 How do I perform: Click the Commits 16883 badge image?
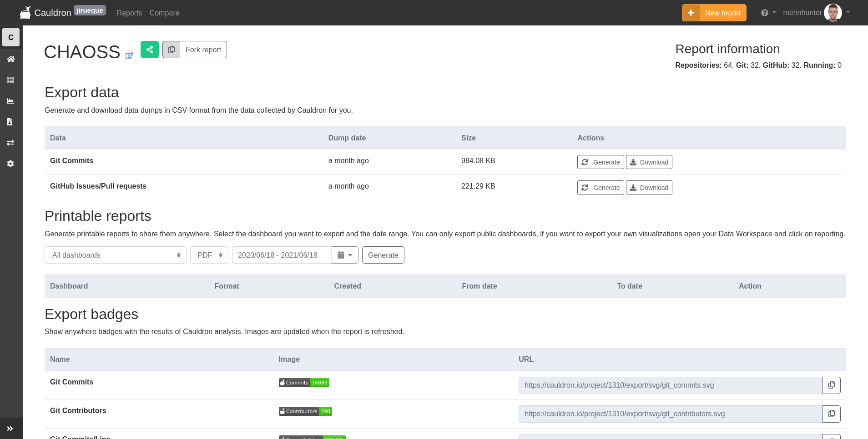tap(304, 383)
